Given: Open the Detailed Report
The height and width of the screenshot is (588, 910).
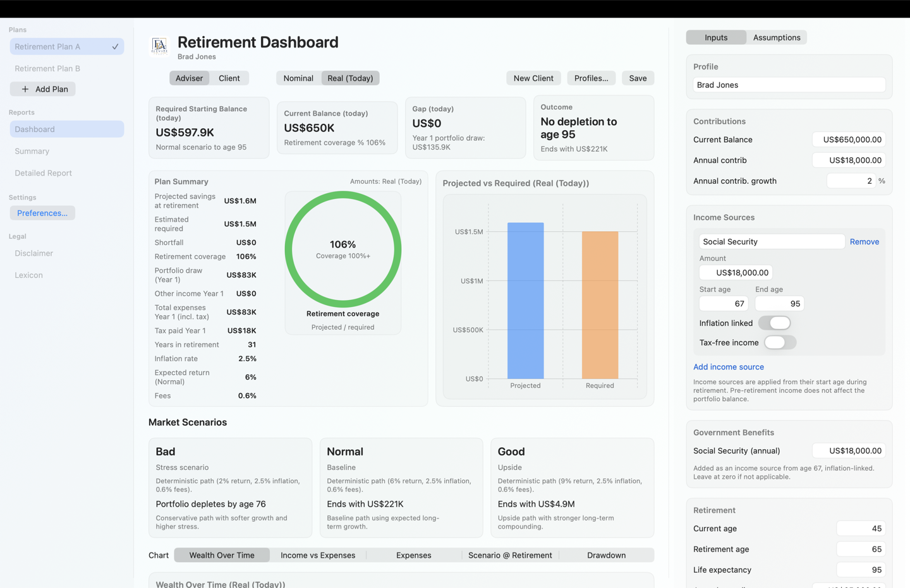Looking at the screenshot, I should [x=67, y=173].
